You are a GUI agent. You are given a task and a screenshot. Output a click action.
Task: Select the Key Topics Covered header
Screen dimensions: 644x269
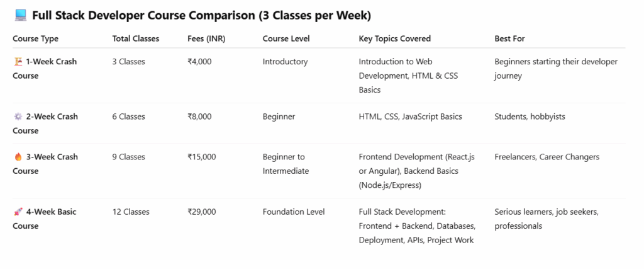(394, 38)
